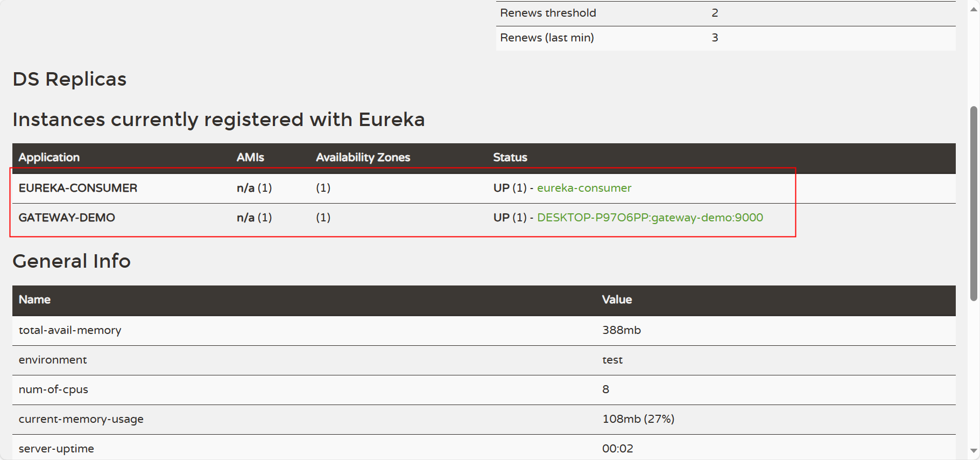
Task: Click the DS Replicas heading
Action: [69, 79]
